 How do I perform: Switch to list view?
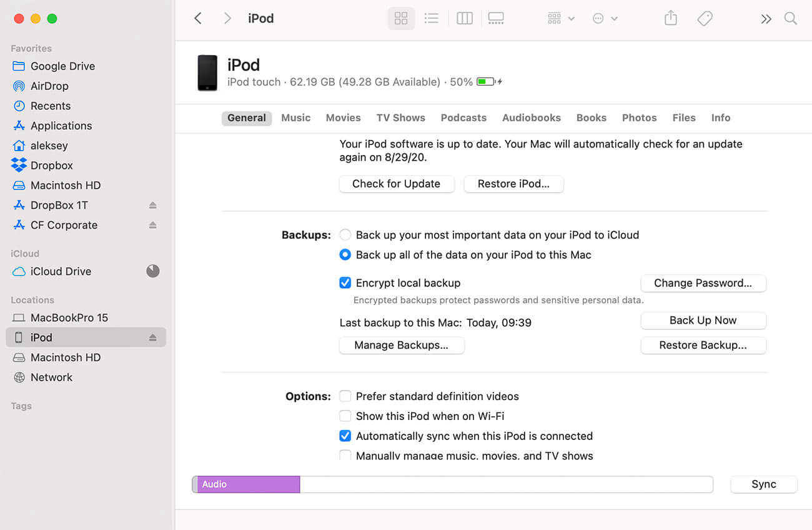pos(431,18)
